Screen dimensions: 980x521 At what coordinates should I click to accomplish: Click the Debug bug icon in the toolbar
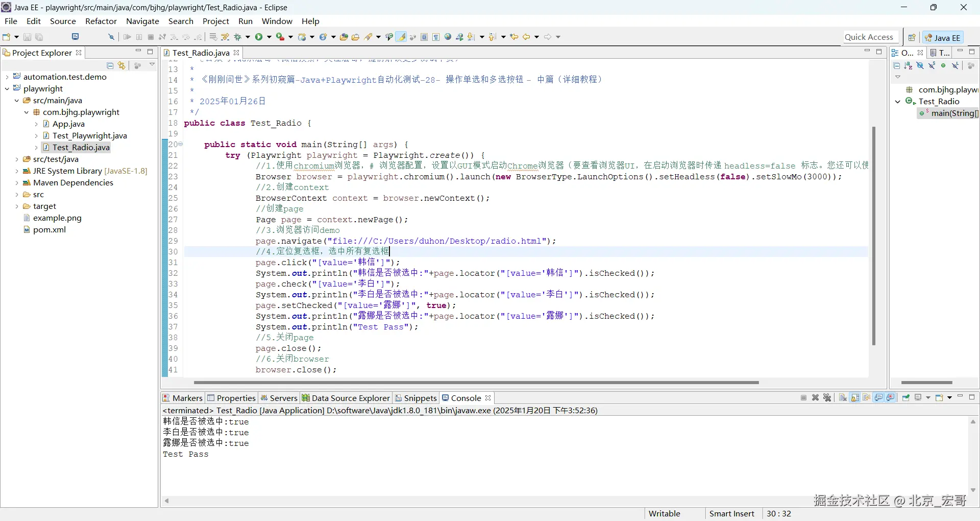tap(237, 37)
